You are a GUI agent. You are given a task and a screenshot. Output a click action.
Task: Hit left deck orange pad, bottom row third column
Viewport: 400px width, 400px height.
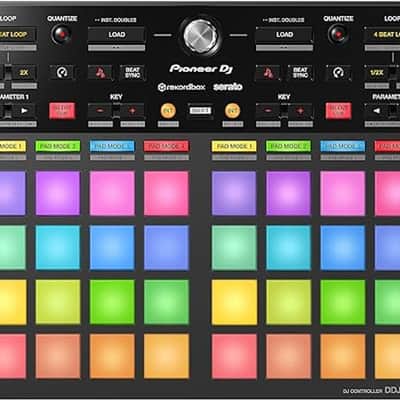112,356
